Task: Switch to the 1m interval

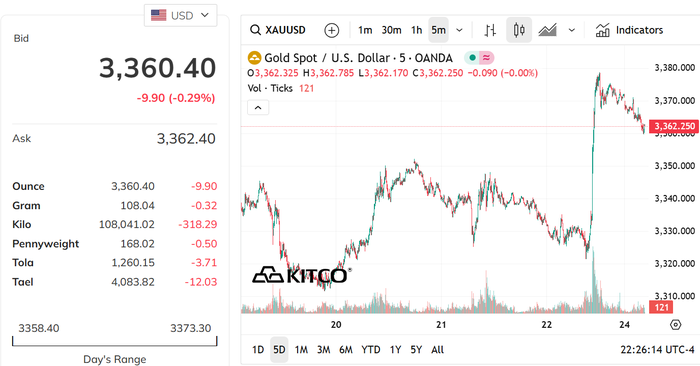Action: 365,30
